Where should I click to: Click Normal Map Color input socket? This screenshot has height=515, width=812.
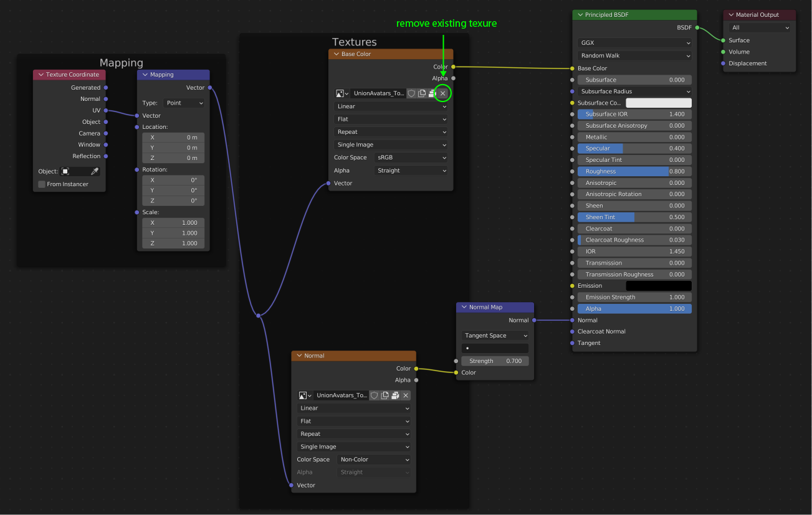point(456,372)
